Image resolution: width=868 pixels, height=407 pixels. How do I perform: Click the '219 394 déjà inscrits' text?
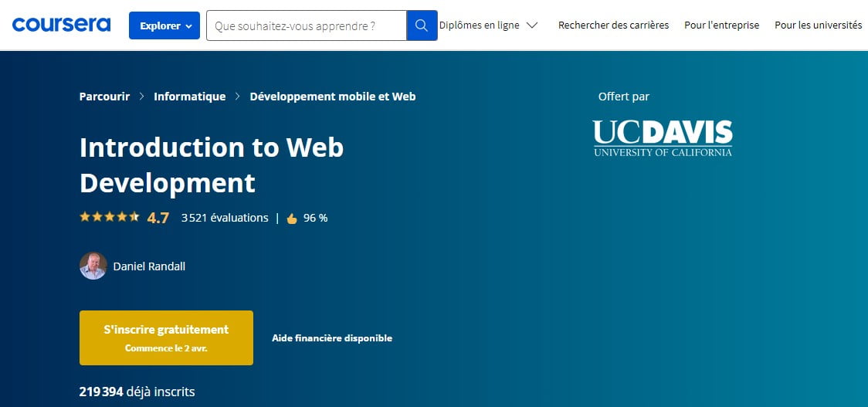(x=137, y=392)
